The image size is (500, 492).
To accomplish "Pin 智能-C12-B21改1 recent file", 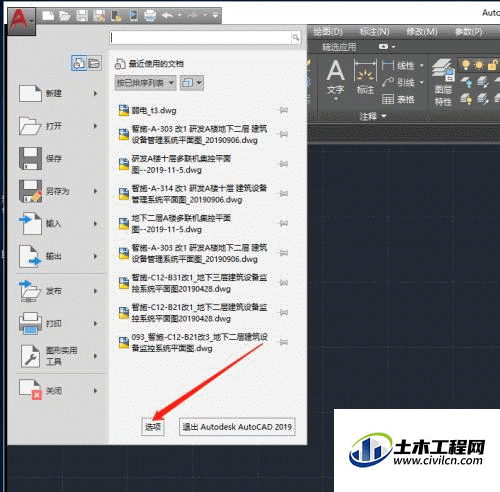I will pos(283,312).
